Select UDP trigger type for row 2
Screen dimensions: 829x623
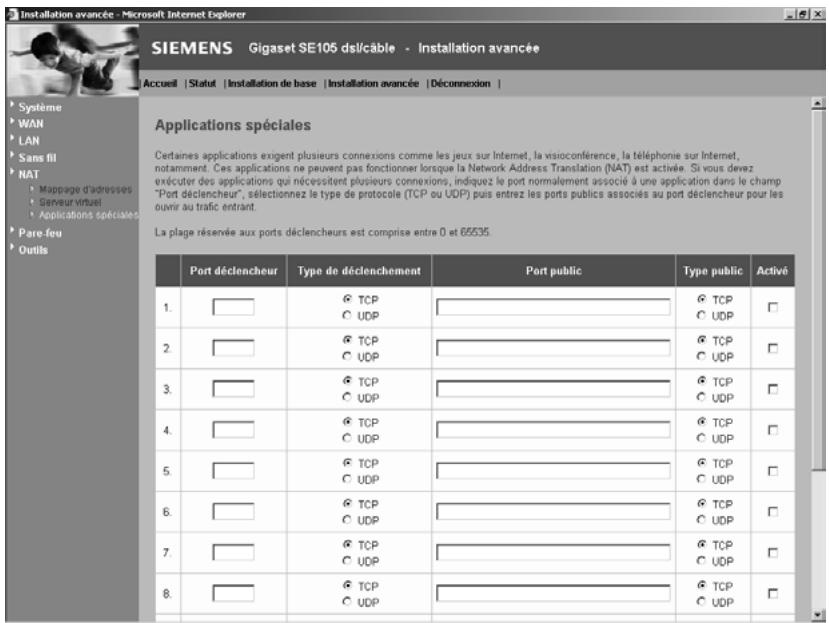[x=347, y=356]
